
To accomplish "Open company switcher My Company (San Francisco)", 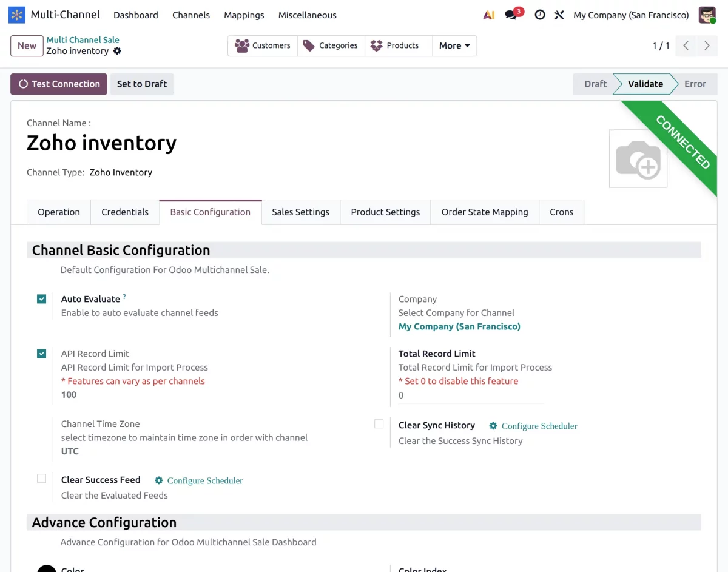I will [631, 15].
